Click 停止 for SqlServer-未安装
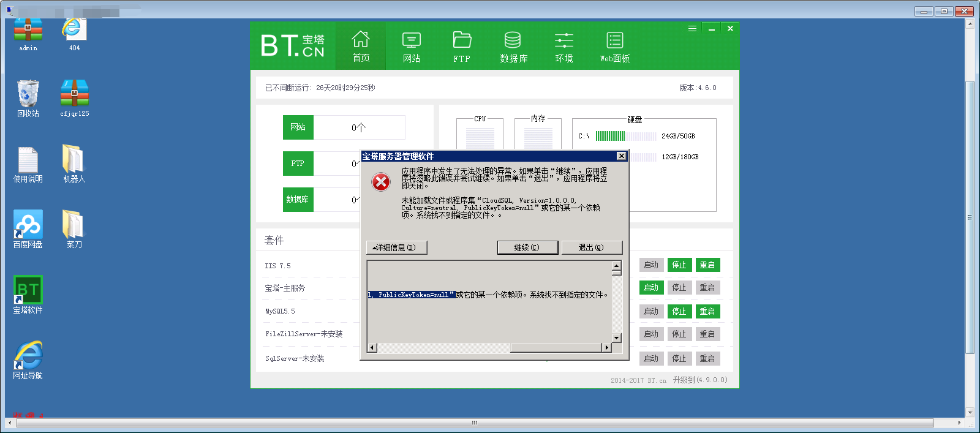 [x=679, y=359]
